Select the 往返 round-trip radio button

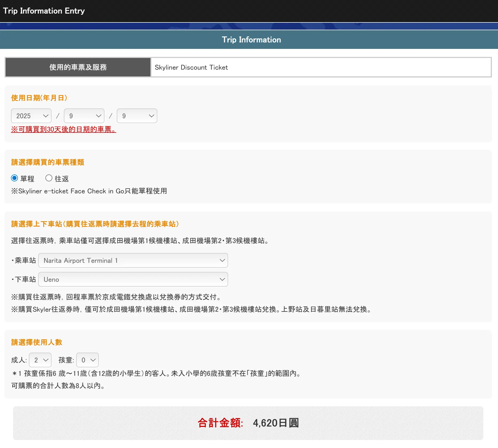point(49,178)
